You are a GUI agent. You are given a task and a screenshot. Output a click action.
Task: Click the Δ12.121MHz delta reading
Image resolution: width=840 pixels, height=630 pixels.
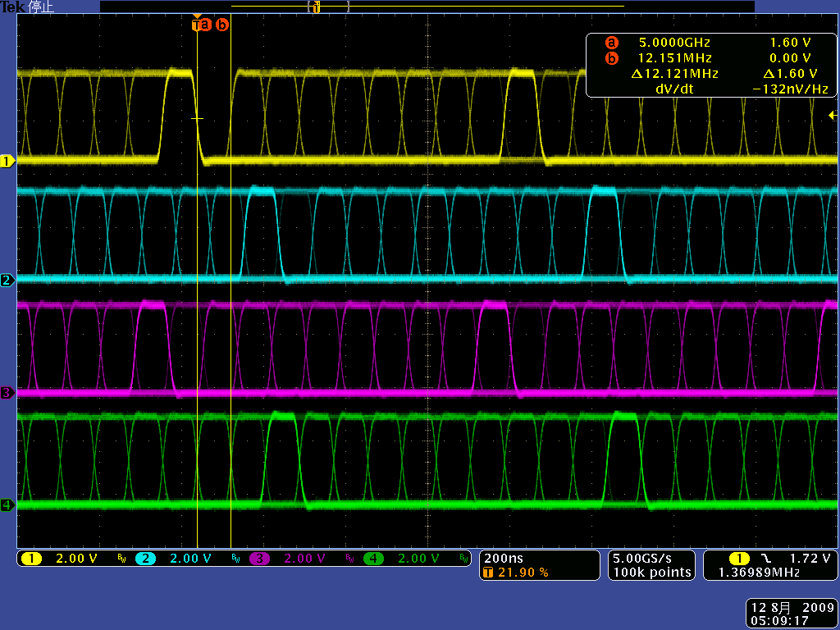675,73
